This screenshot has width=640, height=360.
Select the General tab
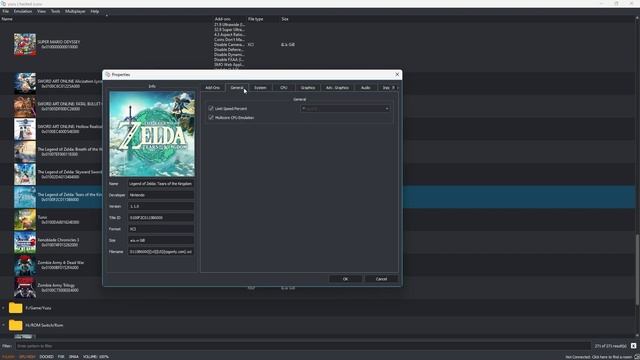tap(236, 88)
